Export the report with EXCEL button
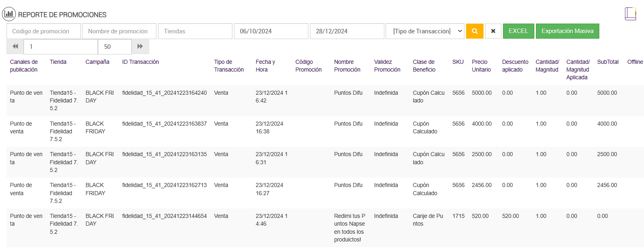 (518, 31)
